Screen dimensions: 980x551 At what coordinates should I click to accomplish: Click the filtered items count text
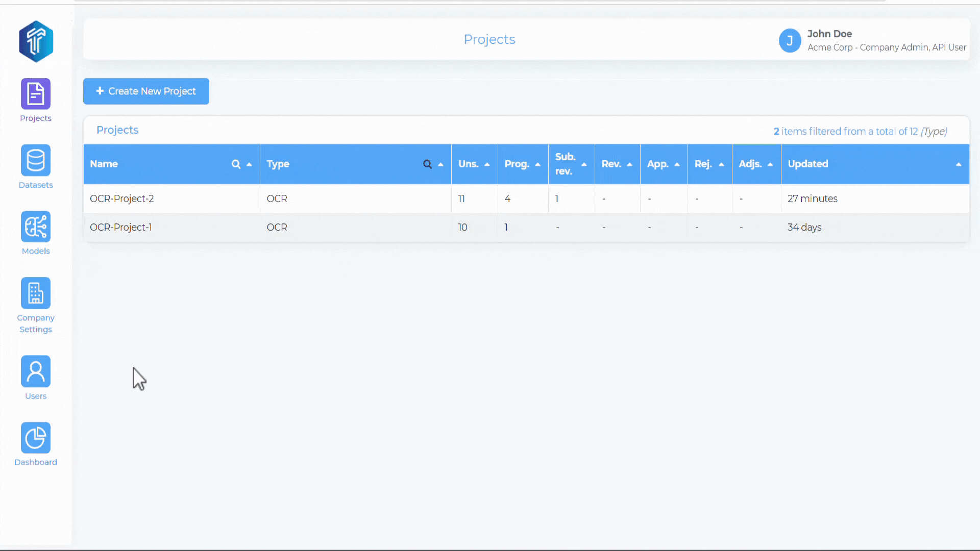pos(860,131)
